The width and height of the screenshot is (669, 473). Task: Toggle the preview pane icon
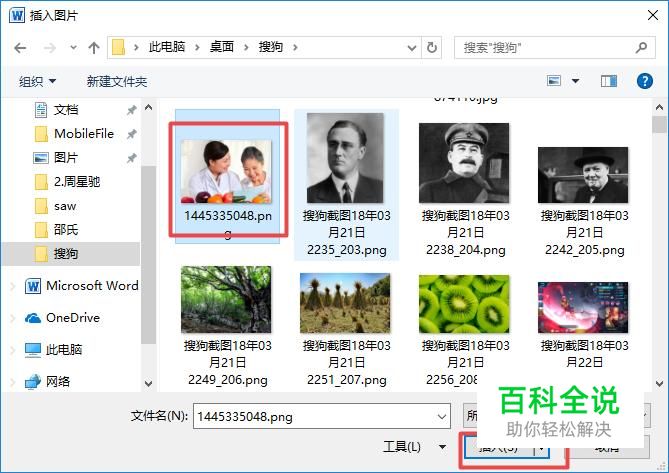[x=609, y=81]
